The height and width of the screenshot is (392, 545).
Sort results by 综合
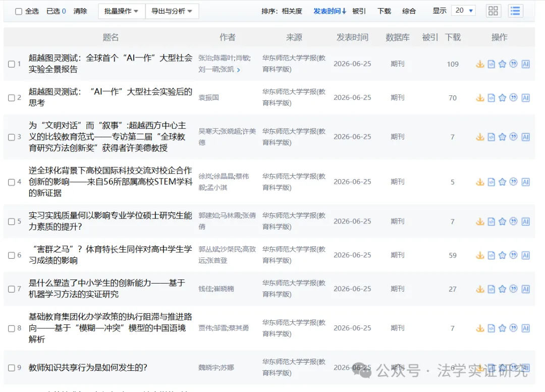coord(409,11)
